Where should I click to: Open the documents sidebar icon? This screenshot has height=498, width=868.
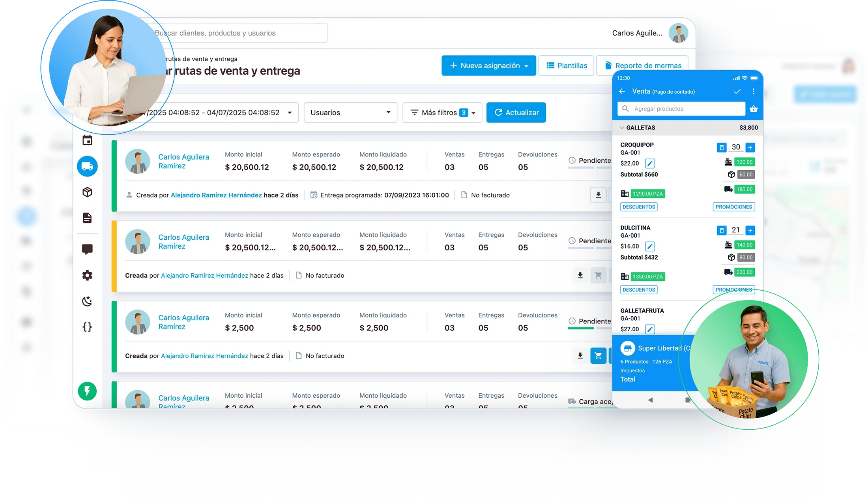coord(87,218)
